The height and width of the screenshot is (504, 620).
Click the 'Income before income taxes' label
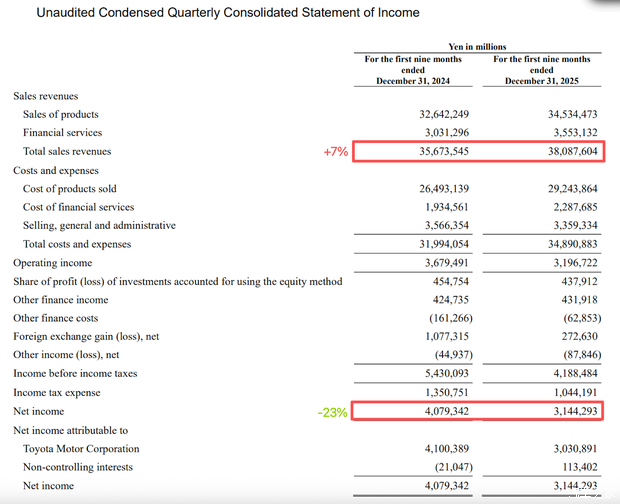click(x=73, y=374)
